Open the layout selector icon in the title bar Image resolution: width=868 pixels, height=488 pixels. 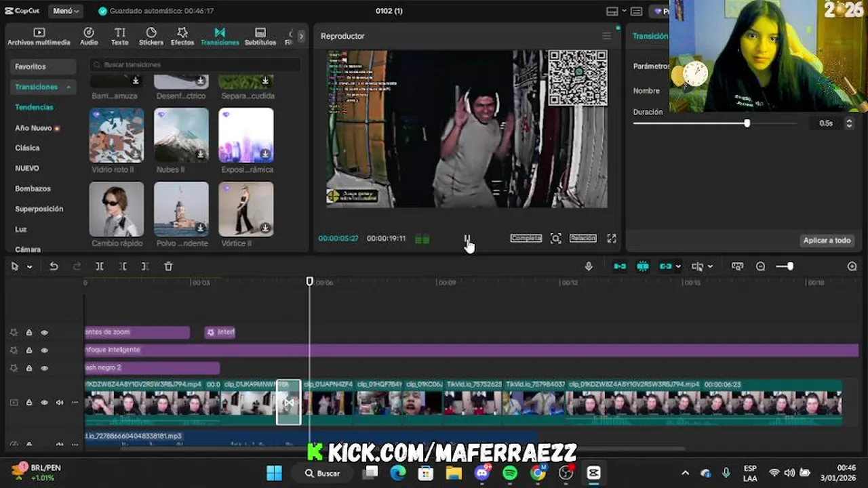(612, 11)
